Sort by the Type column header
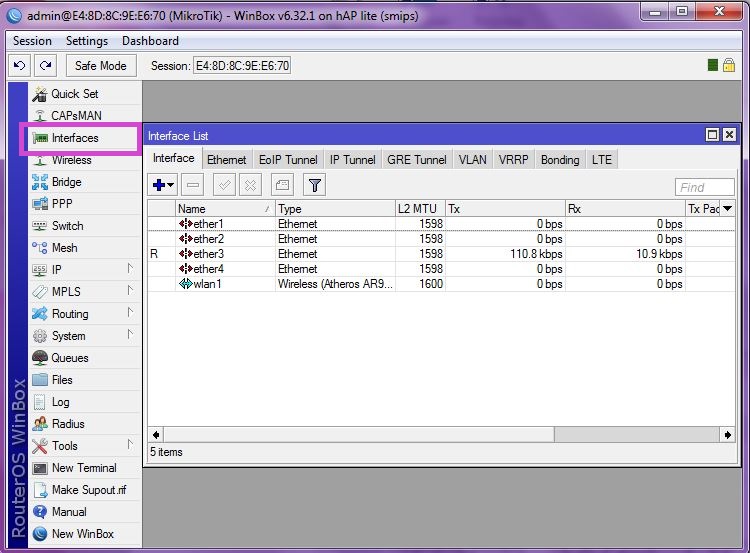750x553 pixels. (335, 209)
